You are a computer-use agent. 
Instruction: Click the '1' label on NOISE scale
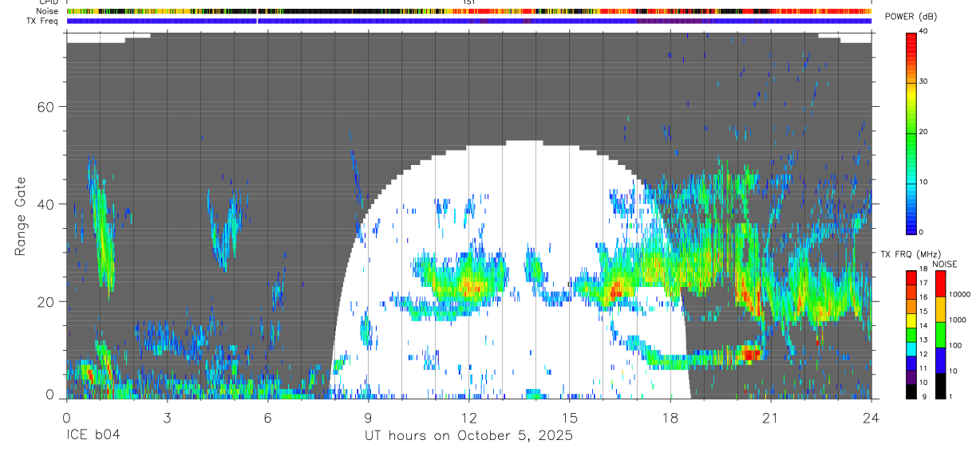(x=950, y=397)
